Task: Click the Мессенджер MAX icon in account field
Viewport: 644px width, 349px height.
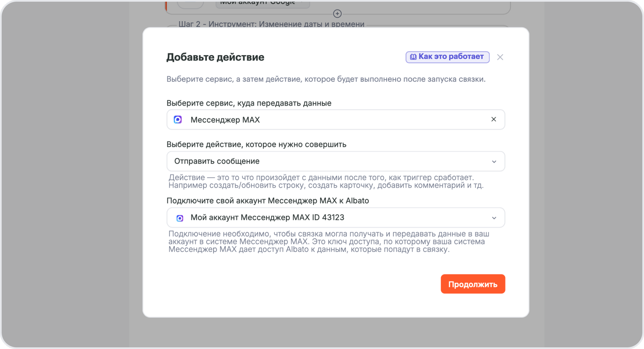Action: pos(181,218)
